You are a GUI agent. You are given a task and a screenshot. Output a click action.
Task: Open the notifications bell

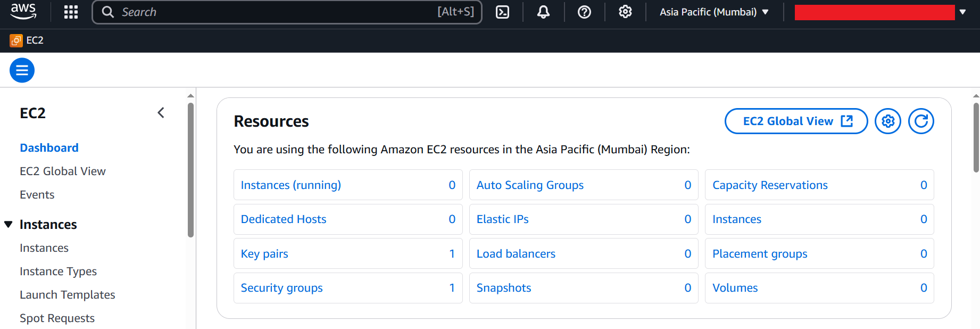pos(543,12)
